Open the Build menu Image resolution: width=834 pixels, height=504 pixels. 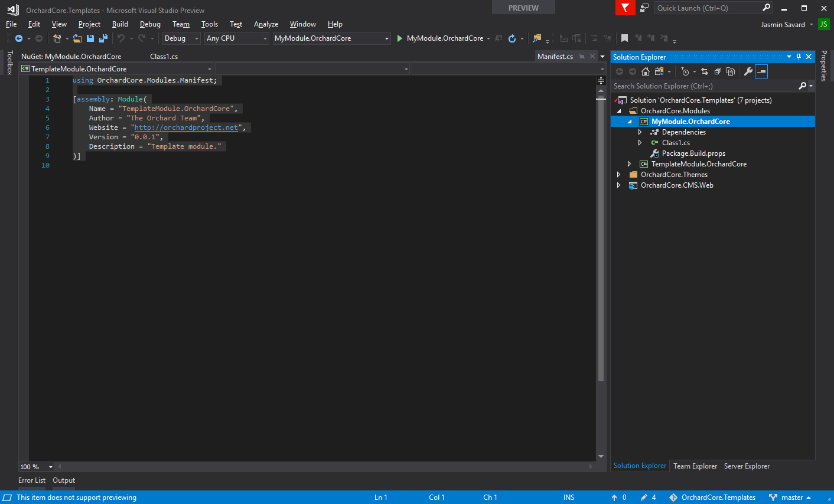pos(120,24)
